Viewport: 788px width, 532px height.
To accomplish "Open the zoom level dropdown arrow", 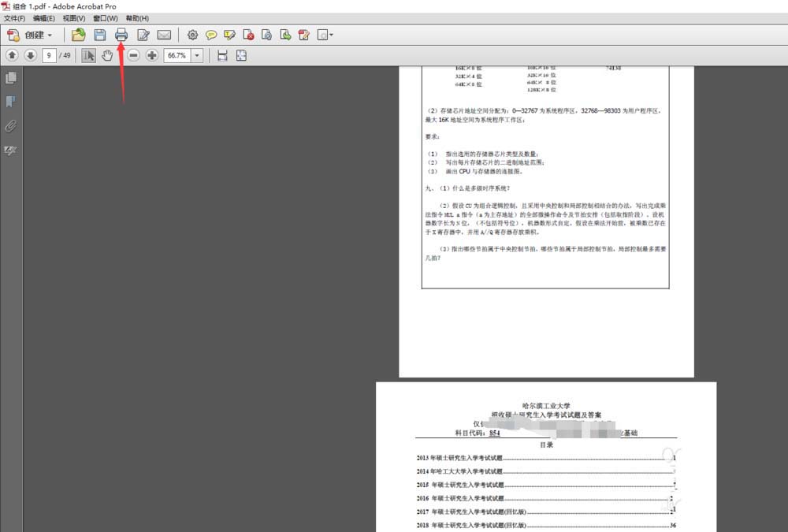I will 197,55.
